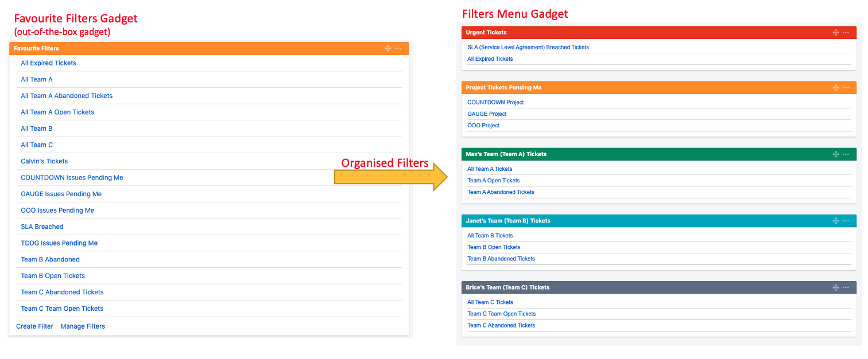The width and height of the screenshot is (868, 359).
Task: Click move icon on Favourite Filters gadget
Action: pyautogui.click(x=388, y=49)
